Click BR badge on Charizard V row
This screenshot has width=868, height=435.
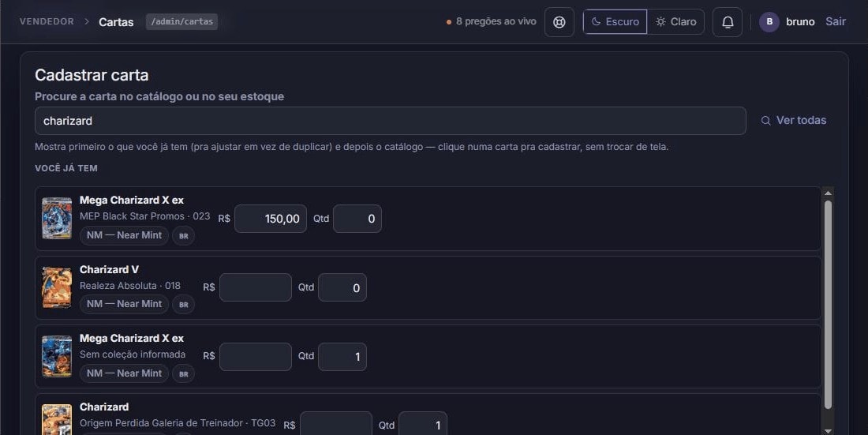[x=183, y=304]
